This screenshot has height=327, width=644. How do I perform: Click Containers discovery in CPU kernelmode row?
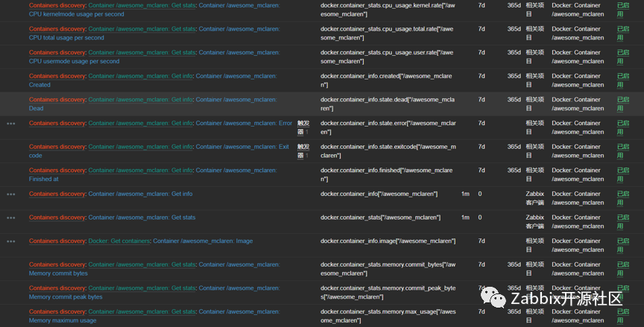57,5
